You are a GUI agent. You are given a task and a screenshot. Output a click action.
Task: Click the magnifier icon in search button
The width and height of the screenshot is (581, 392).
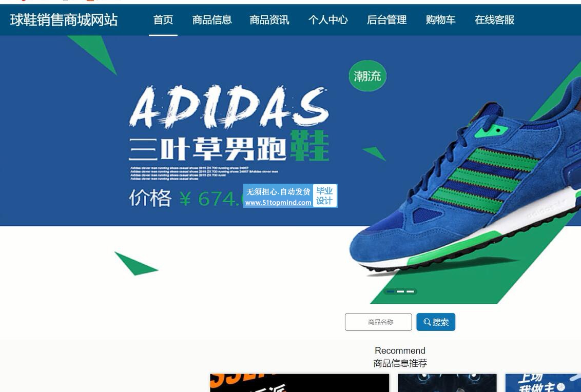click(x=427, y=322)
